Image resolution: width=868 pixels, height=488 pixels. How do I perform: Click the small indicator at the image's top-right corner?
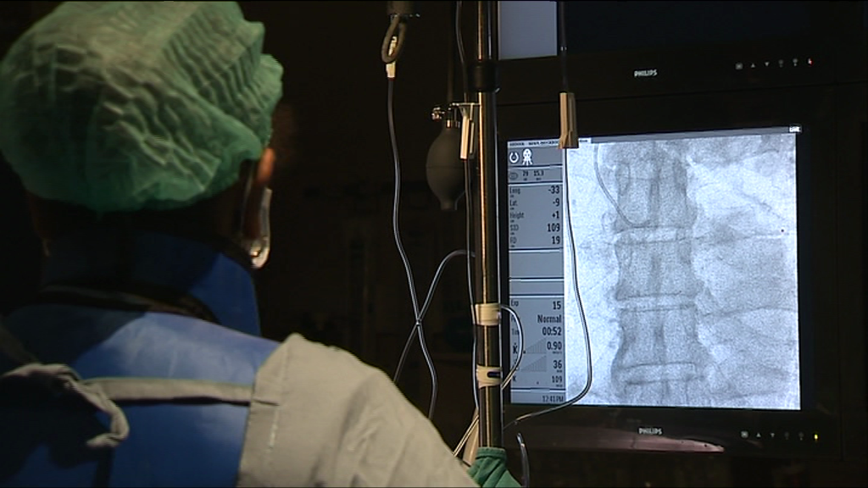(x=794, y=129)
